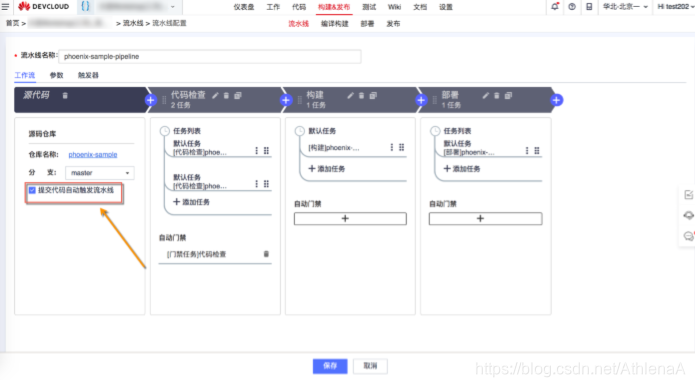This screenshot has height=387, width=695.
Task: Open the 代码 menu item
Action: coord(299,7)
